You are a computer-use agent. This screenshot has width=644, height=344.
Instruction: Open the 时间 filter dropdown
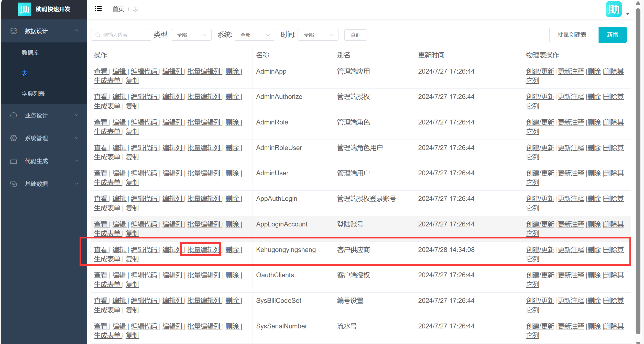pos(318,35)
